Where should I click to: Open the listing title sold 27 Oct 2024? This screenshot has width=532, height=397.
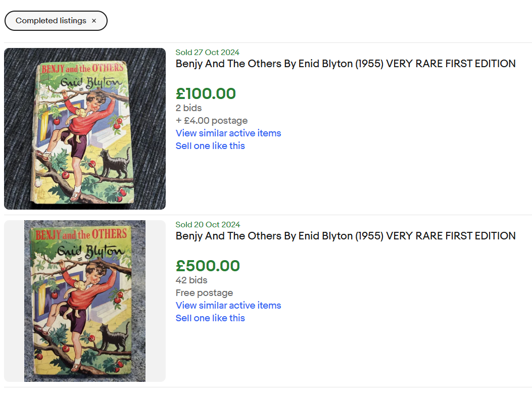(x=346, y=64)
